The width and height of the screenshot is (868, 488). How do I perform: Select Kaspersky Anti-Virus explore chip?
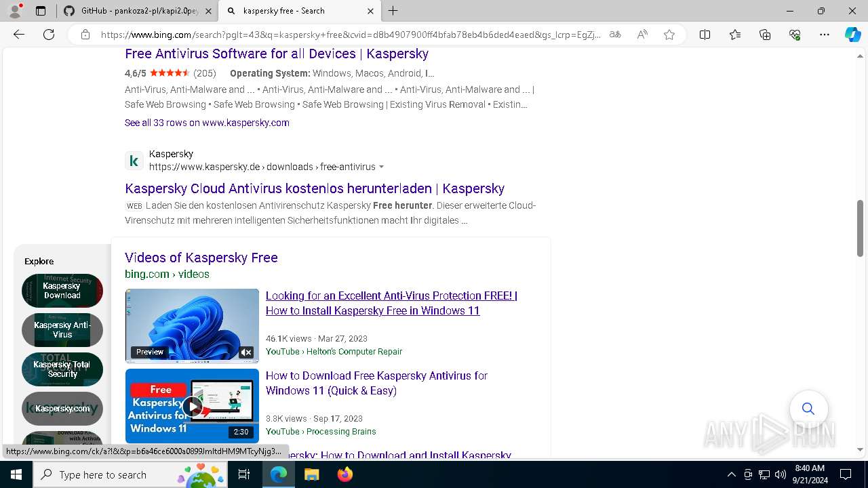62,330
